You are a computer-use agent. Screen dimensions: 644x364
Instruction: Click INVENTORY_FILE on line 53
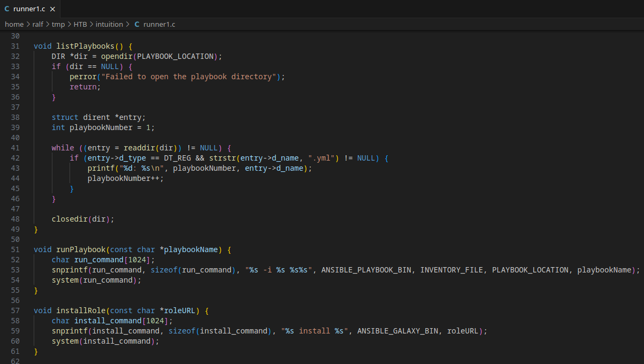point(451,270)
